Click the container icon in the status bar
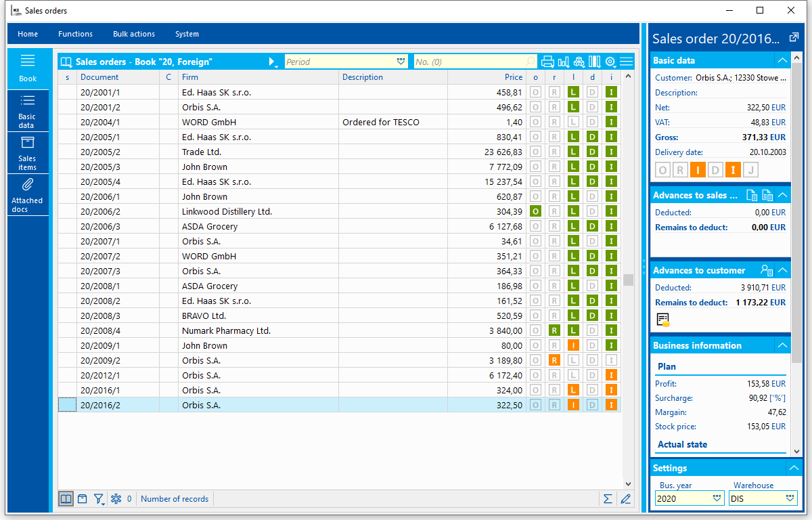This screenshot has height=520, width=812. (82, 499)
